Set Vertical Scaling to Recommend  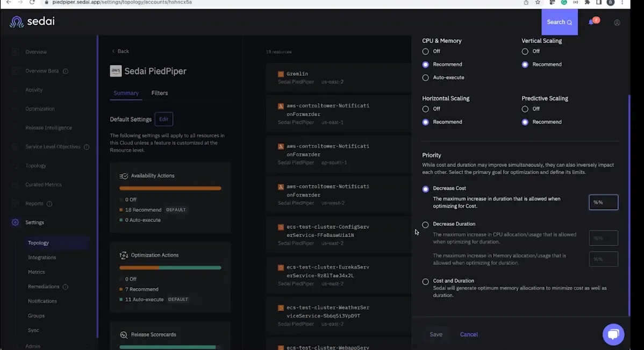[x=525, y=65]
